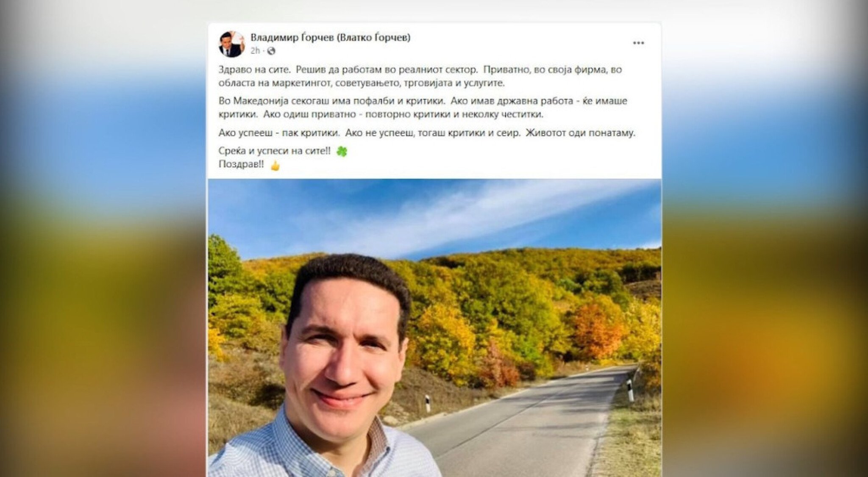Open the author's profile picture avatar
The width and height of the screenshot is (868, 477).
[231, 44]
